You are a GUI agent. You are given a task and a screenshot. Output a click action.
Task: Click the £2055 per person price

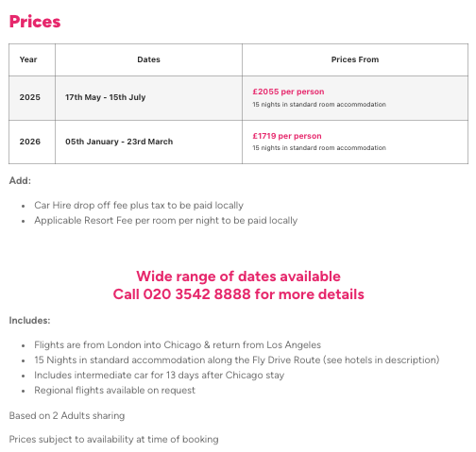point(288,92)
